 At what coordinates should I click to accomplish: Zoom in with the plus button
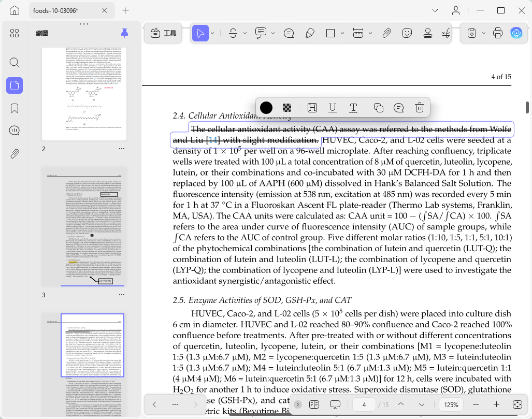click(496, 404)
